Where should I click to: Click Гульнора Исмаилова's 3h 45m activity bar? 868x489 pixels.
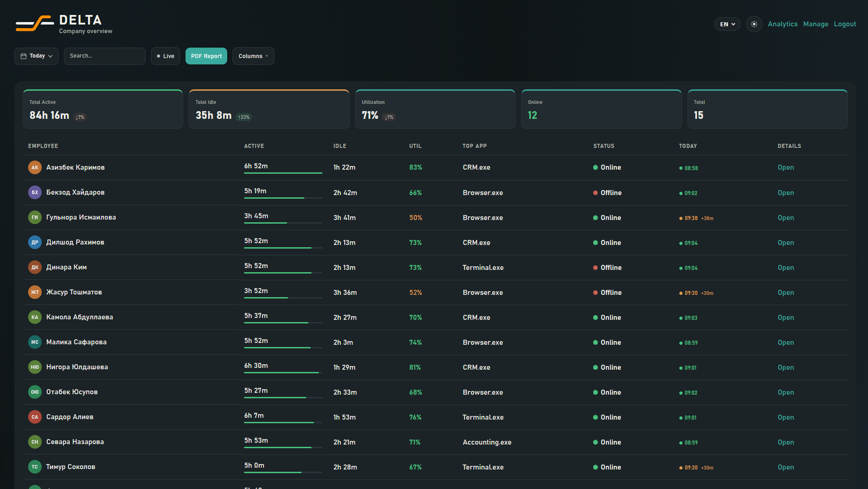click(x=283, y=223)
